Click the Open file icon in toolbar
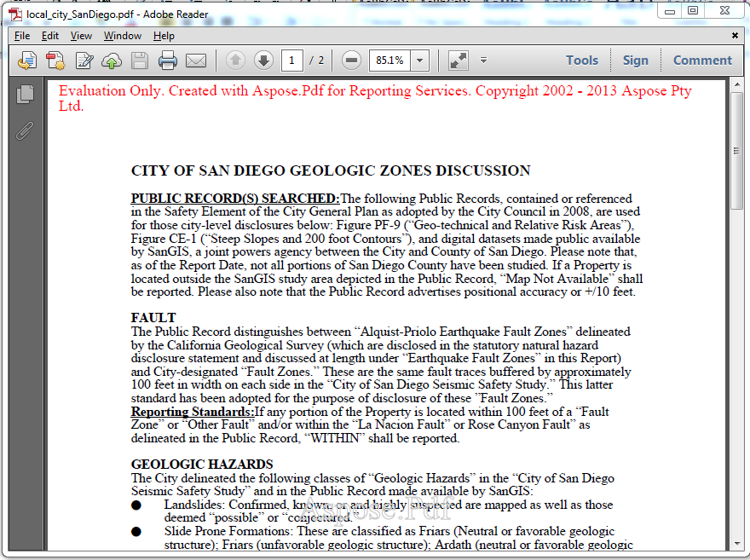750x560 pixels. [27, 61]
